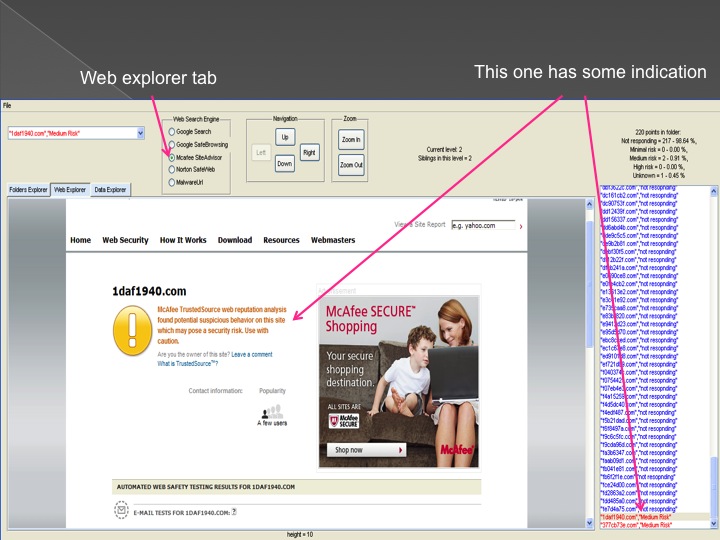This screenshot has height=540, width=720.
Task: Click the Zoom Out button
Action: coord(351,165)
